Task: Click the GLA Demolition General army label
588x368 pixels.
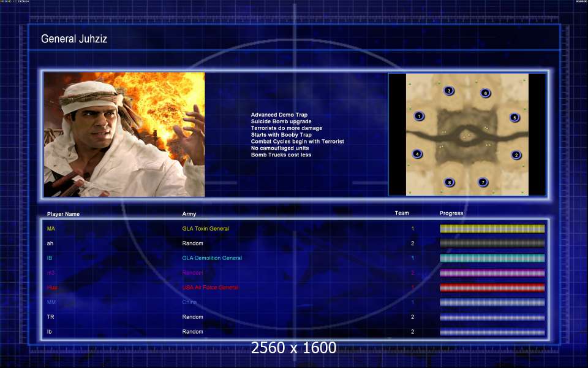Action: pos(212,258)
